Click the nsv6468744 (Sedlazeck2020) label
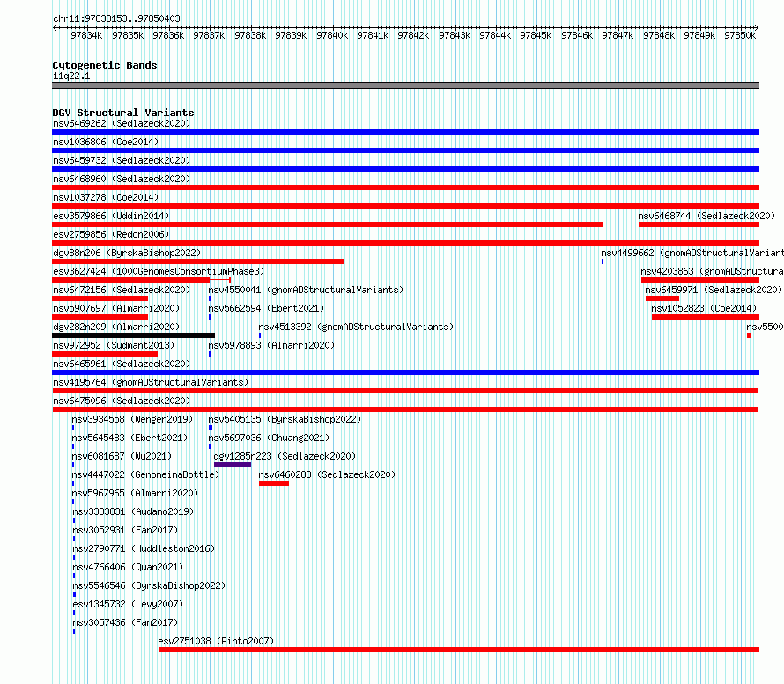 click(706, 216)
